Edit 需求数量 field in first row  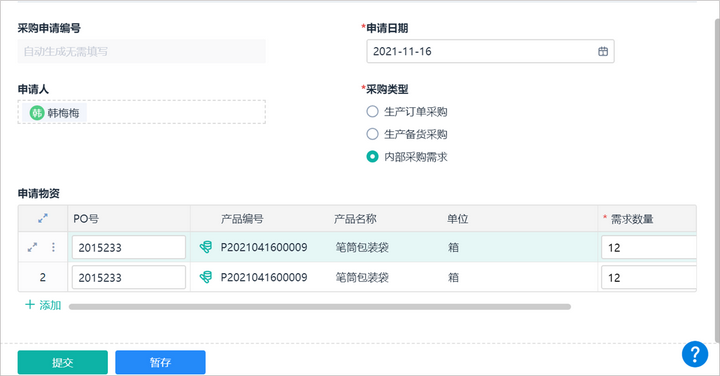tap(649, 247)
